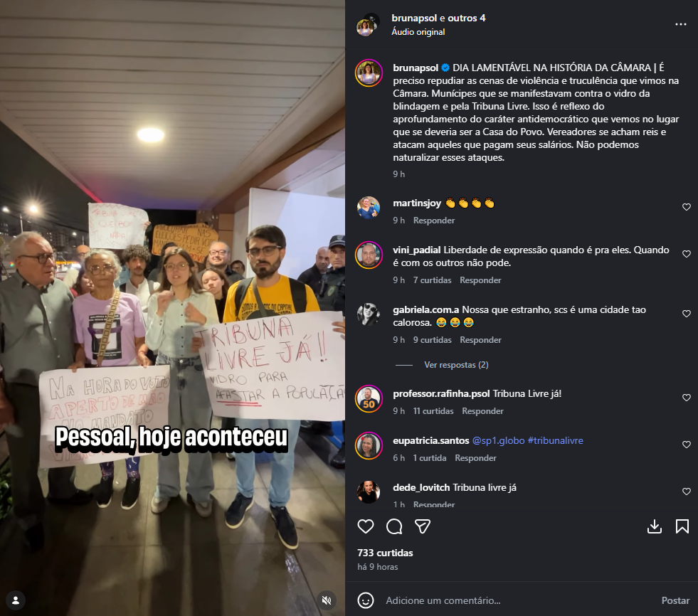The height and width of the screenshot is (616, 698).
Task: View 733 curtidas likes list
Action: [385, 553]
